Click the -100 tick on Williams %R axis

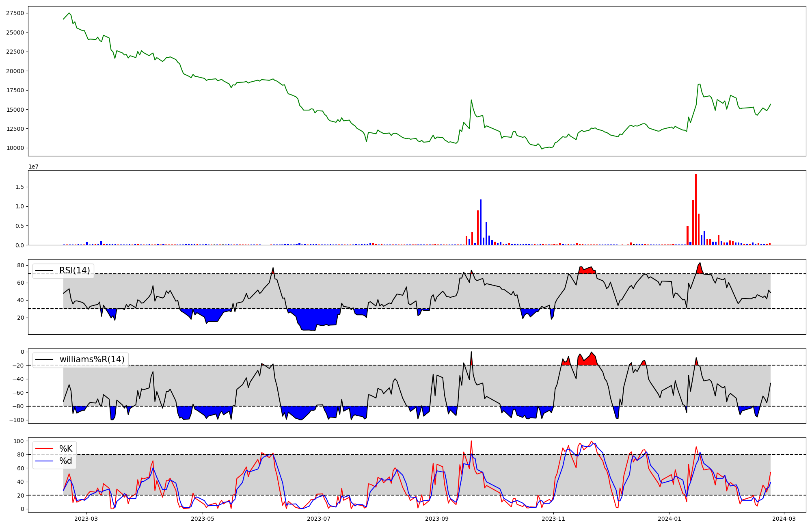click(16, 420)
